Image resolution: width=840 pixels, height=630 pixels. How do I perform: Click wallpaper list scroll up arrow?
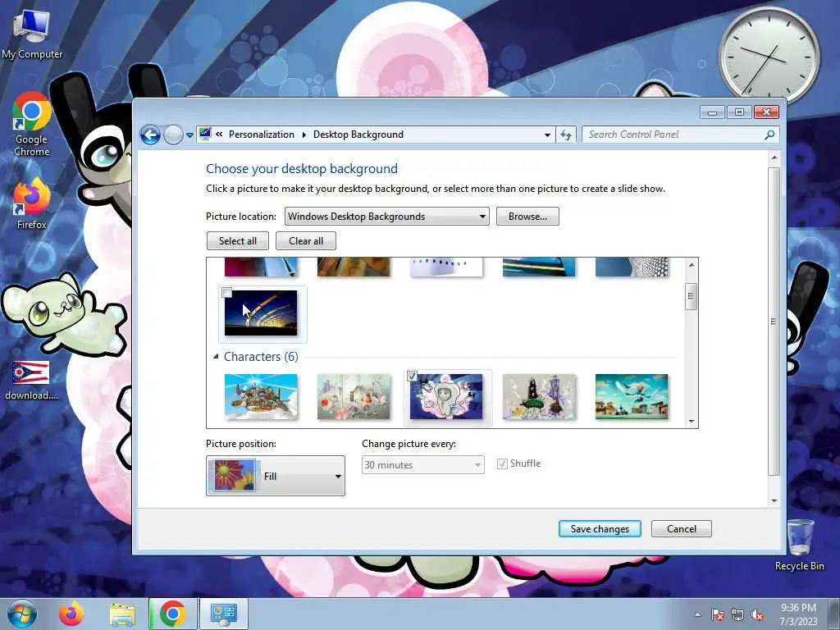pos(692,265)
